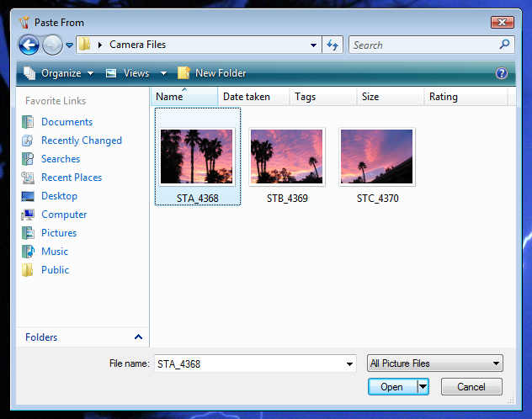
Task: Click the Views button icon
Action: [111, 73]
